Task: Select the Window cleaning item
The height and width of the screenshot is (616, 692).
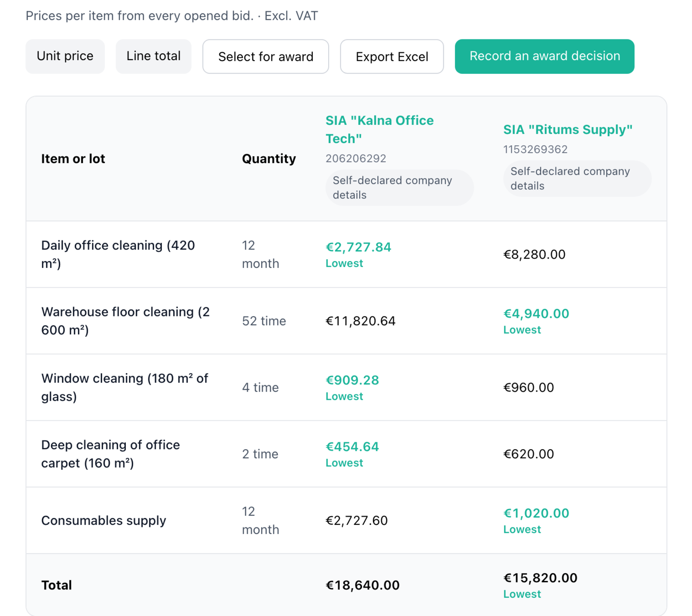Action: pyautogui.click(x=125, y=387)
